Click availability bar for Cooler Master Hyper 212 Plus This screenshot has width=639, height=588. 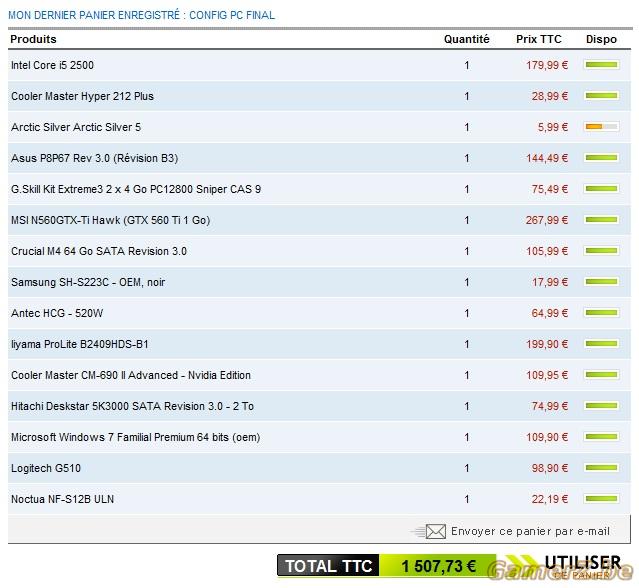tap(602, 96)
